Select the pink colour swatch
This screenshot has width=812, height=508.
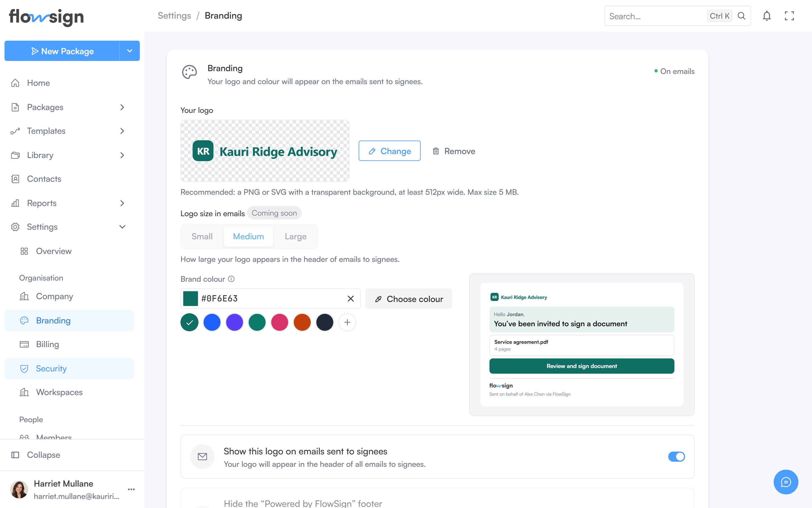click(279, 322)
